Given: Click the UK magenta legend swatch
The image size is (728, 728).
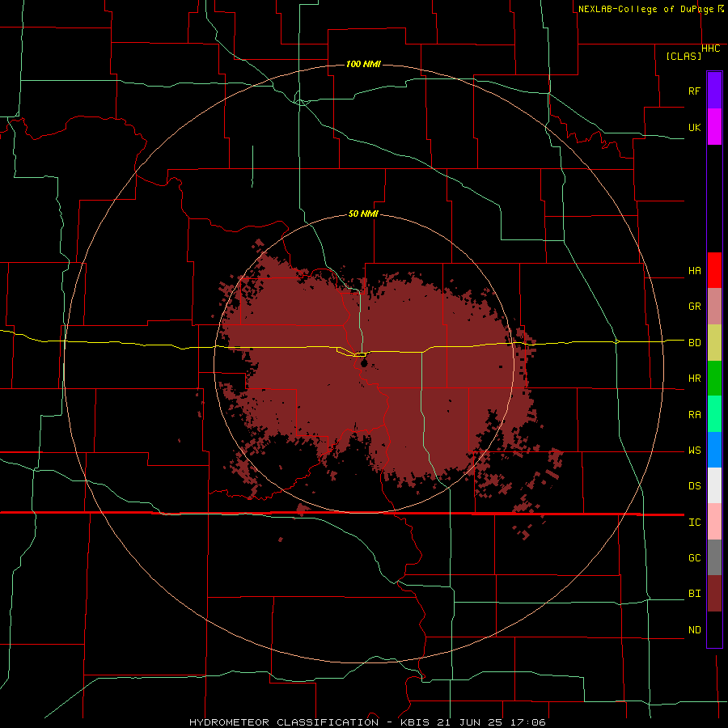Looking at the screenshot, I should tap(714, 127).
